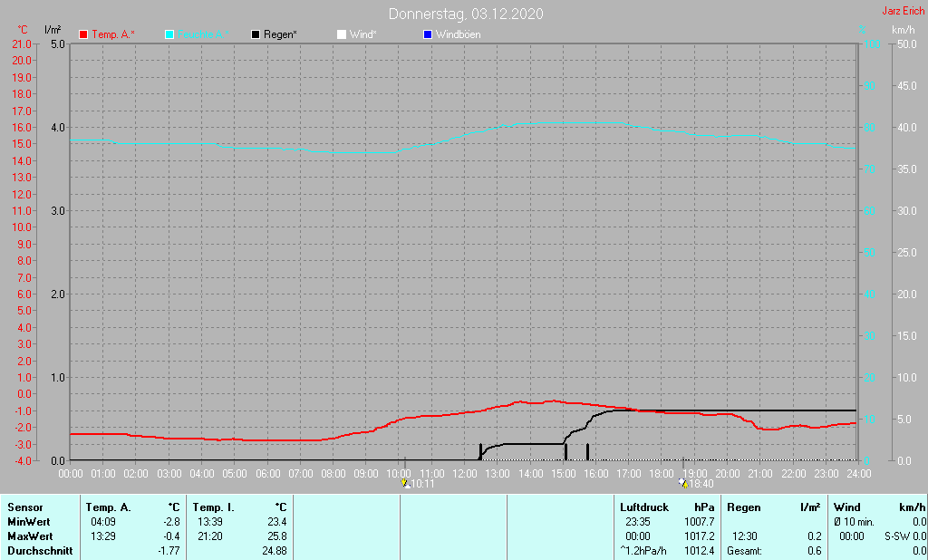The height and width of the screenshot is (560, 928).
Task: Click the 'MaxWert' row label
Action: [30, 536]
